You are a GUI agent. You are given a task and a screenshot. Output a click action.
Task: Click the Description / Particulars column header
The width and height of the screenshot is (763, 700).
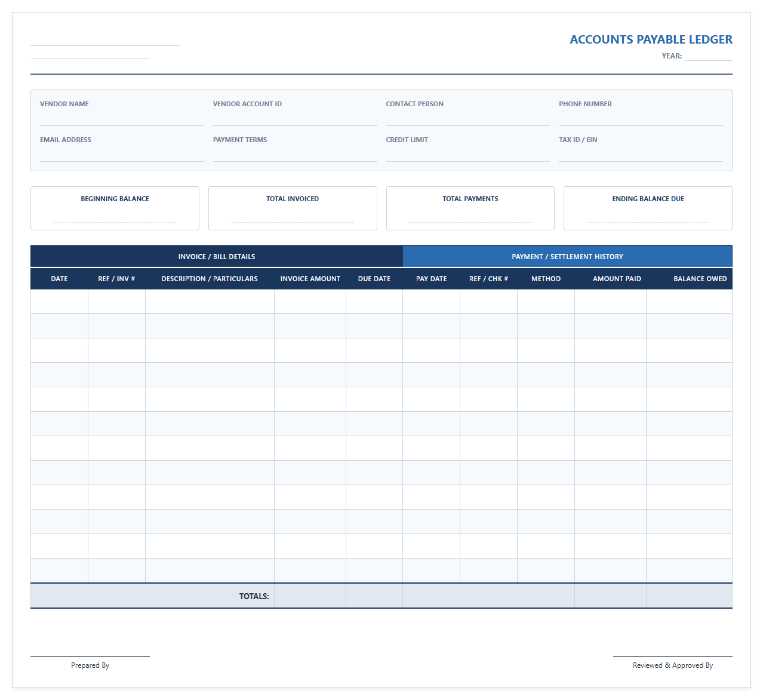pos(210,279)
